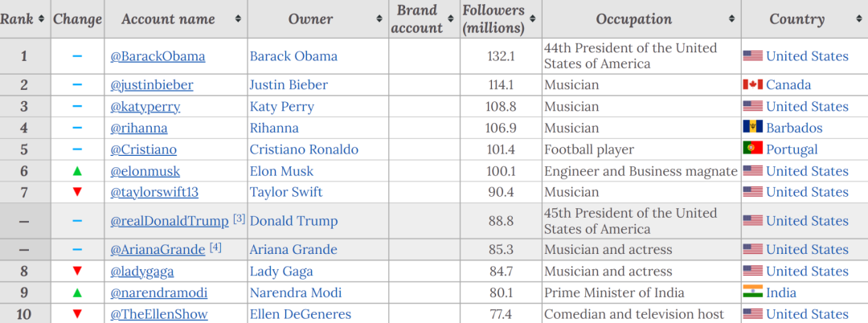This screenshot has height=323, width=868.
Task: Click red down arrow beside @taylorswift13
Action: coord(77,192)
